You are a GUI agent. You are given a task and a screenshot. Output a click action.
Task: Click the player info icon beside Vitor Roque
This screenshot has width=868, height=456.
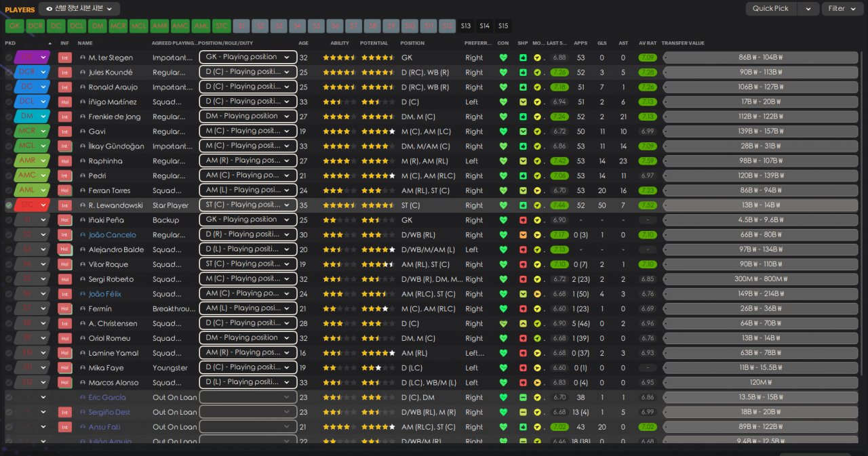click(83, 264)
